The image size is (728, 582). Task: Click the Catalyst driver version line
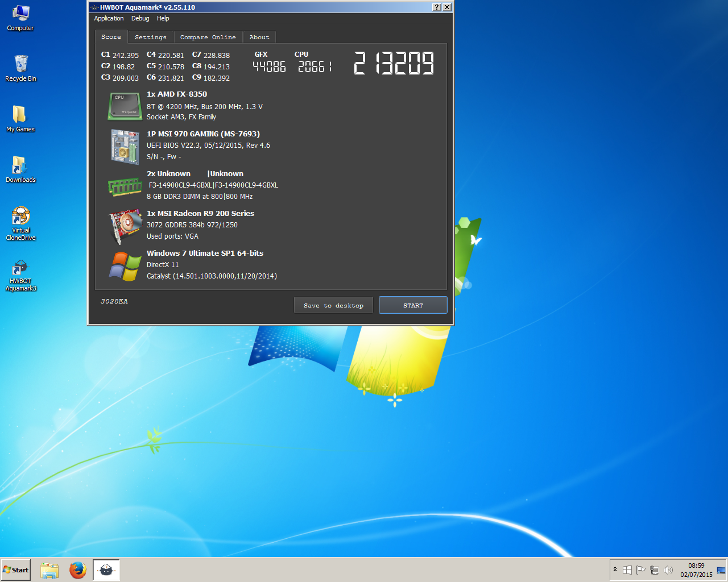(x=212, y=276)
